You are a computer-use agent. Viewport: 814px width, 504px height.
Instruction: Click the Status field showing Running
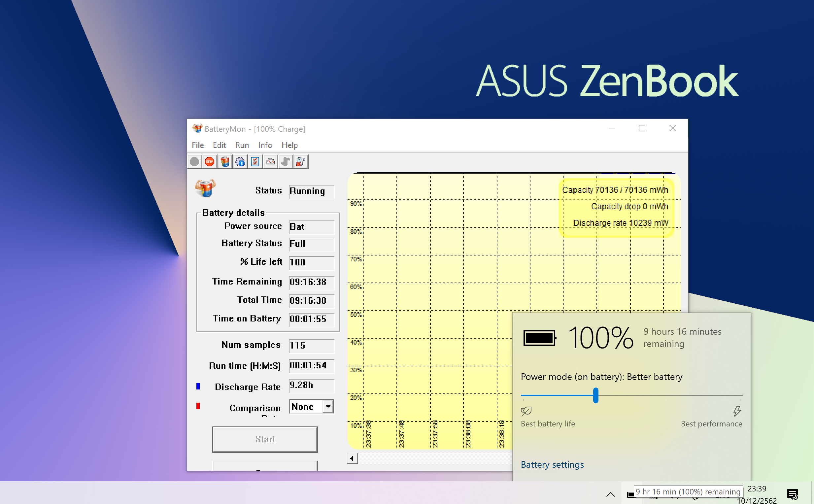[x=311, y=191]
